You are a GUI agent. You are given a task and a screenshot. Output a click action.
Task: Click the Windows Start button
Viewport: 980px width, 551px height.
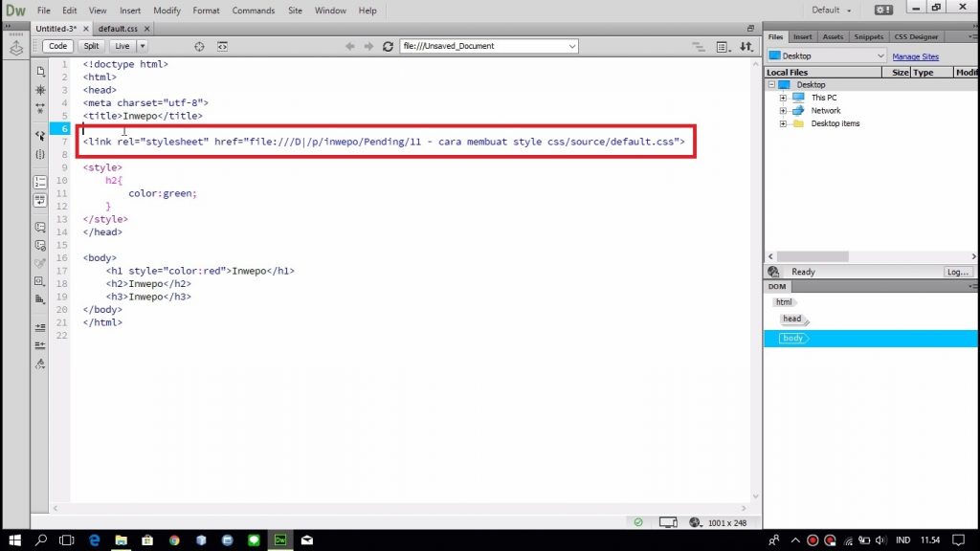click(x=14, y=540)
